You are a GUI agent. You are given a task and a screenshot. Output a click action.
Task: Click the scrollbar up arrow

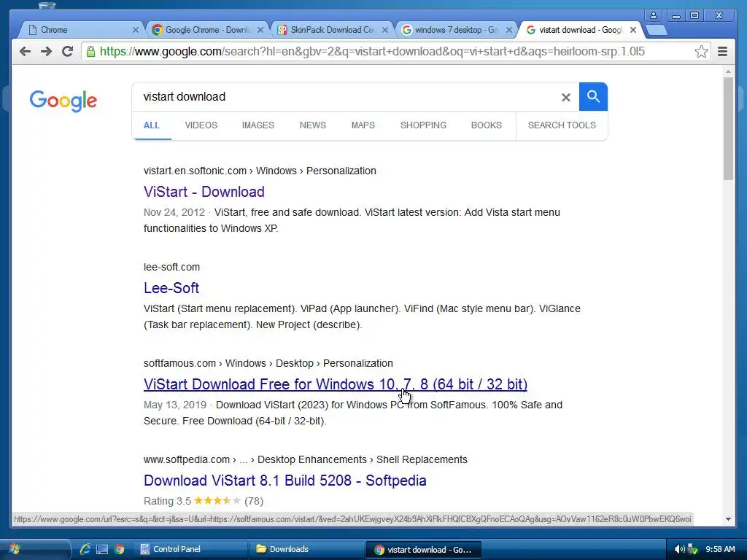pos(728,71)
